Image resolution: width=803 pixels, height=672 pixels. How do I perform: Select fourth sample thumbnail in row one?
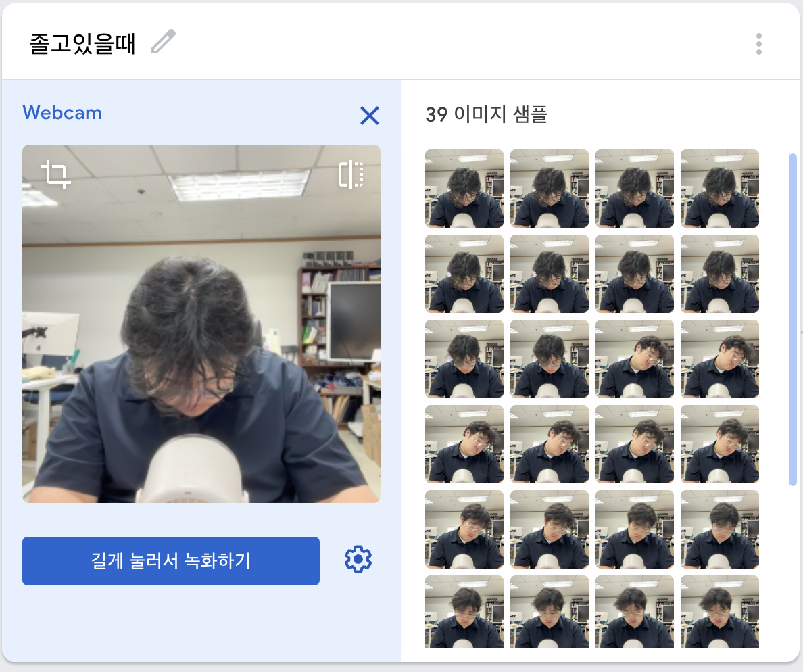[720, 189]
